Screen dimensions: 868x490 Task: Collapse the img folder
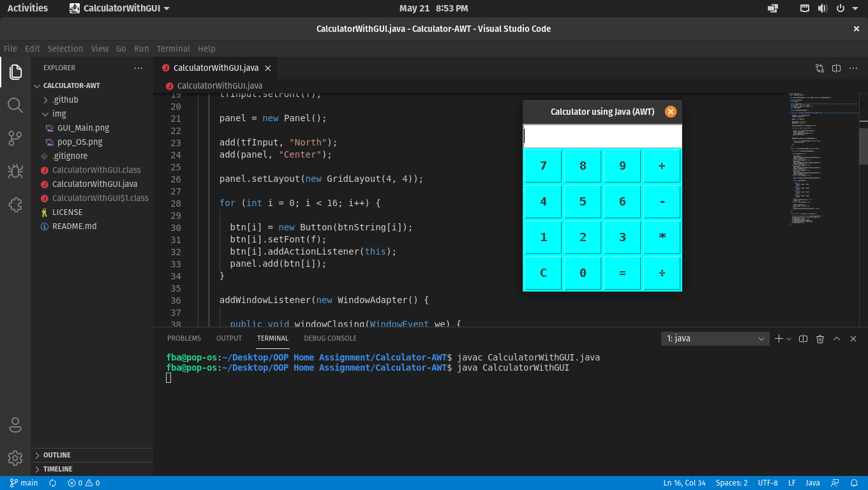[92, 114]
